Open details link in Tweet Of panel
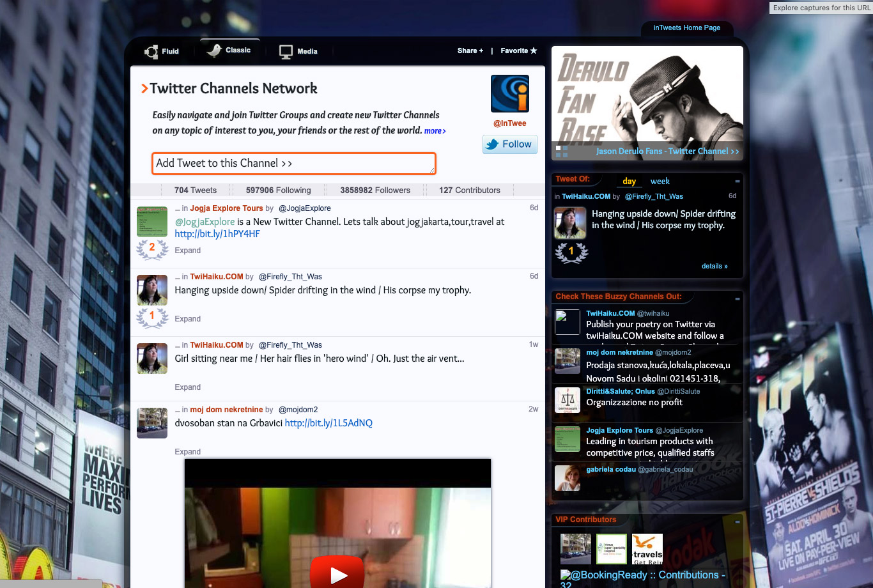Viewport: 873px width, 588px height. click(715, 266)
